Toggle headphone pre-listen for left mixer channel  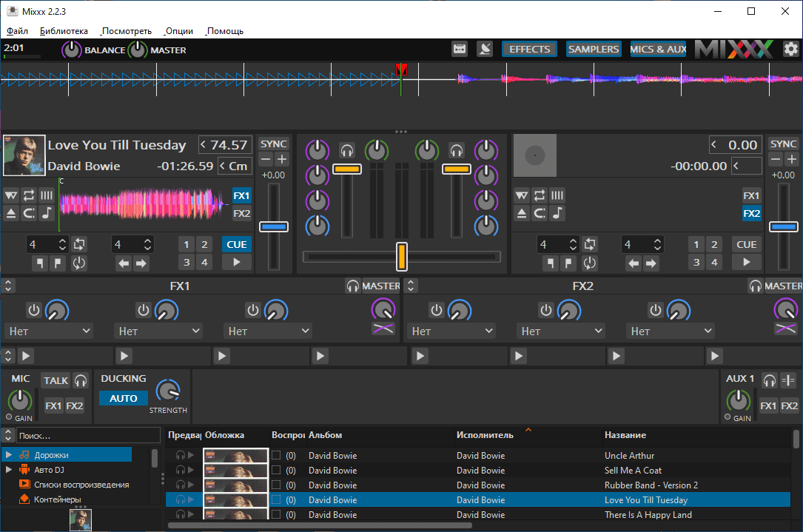click(347, 150)
